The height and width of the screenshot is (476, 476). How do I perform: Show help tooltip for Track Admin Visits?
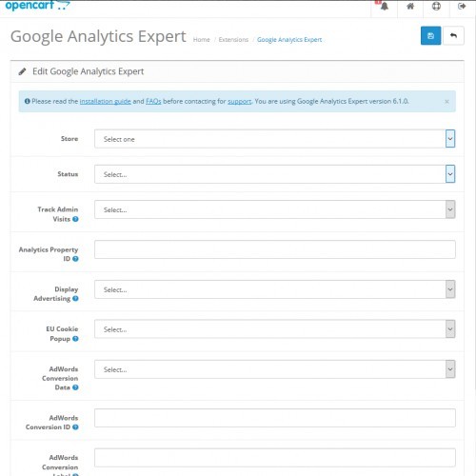click(75, 219)
